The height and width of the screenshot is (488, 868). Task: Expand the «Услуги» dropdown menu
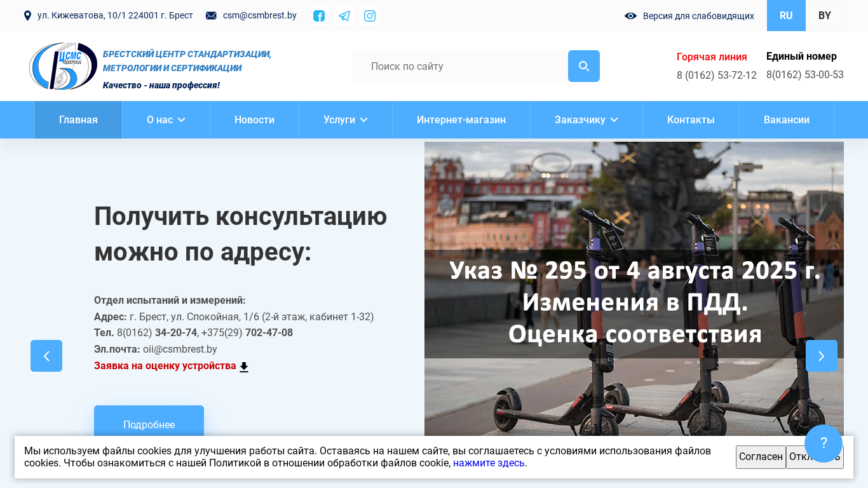346,119
